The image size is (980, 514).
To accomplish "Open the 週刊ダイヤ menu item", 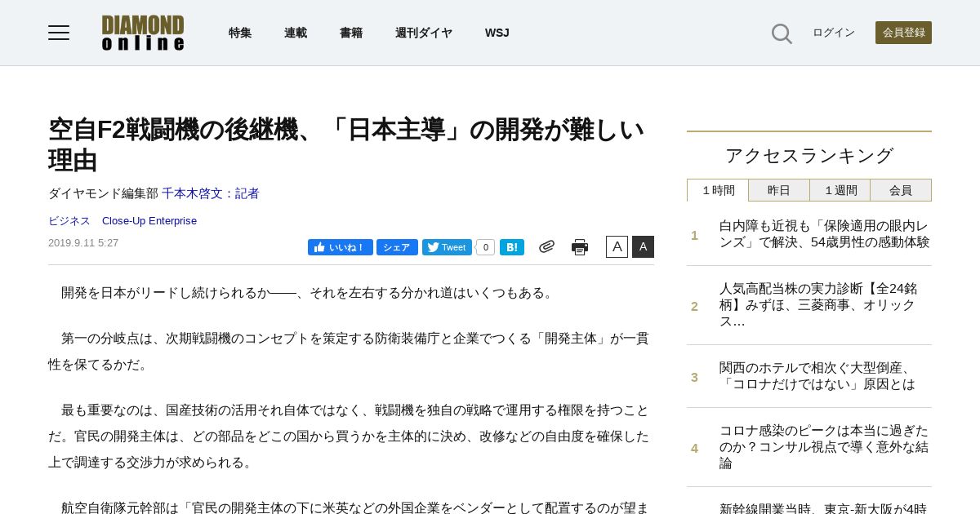I will [x=424, y=33].
